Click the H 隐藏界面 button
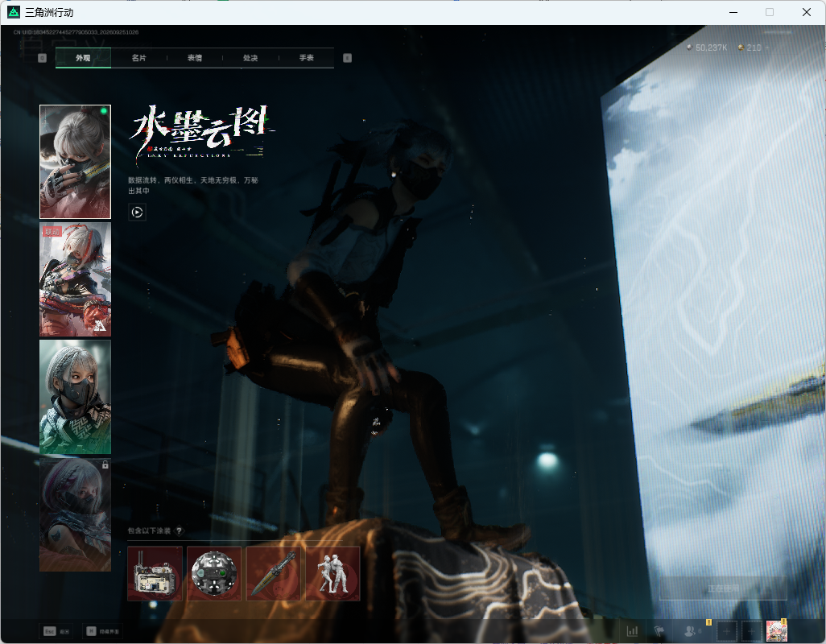826x644 pixels. coord(103,631)
